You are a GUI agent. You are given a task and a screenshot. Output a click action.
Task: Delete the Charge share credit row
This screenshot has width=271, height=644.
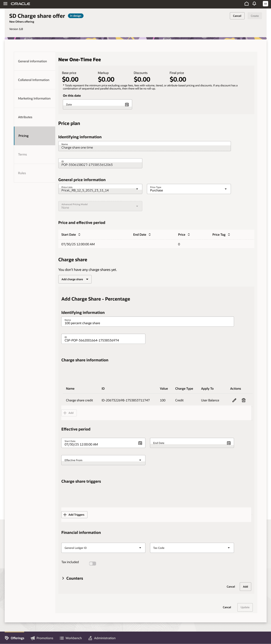(244, 400)
